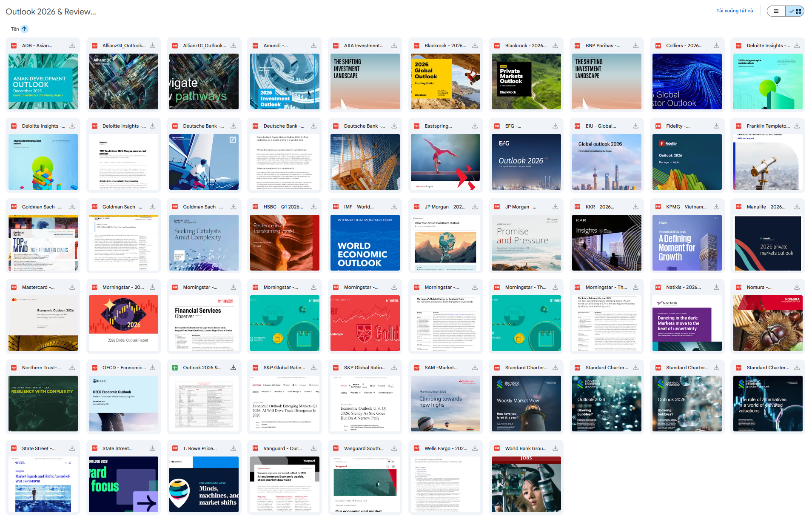This screenshot has height=525, width=812.
Task: Open the T. Rowe Price file title
Action: pyautogui.click(x=199, y=448)
